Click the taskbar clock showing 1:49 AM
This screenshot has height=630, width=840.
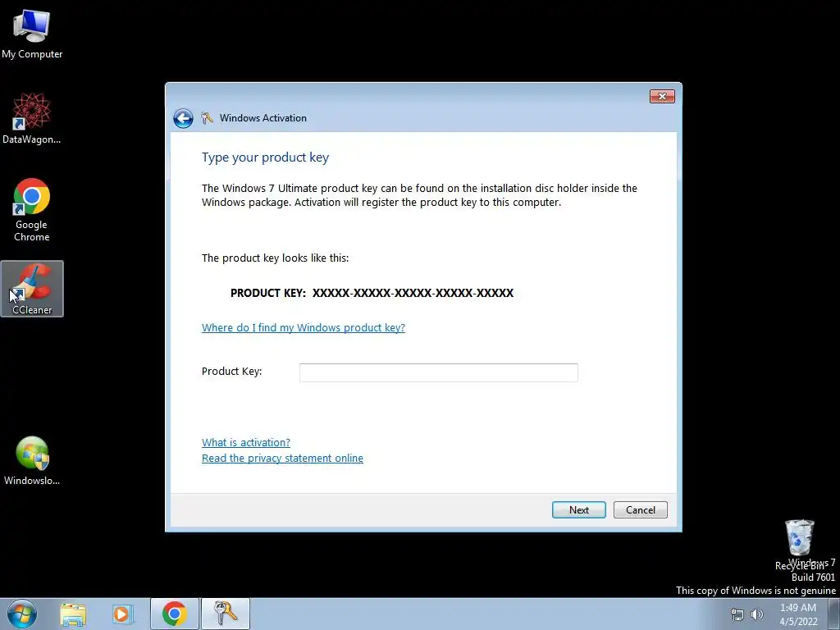tap(798, 614)
